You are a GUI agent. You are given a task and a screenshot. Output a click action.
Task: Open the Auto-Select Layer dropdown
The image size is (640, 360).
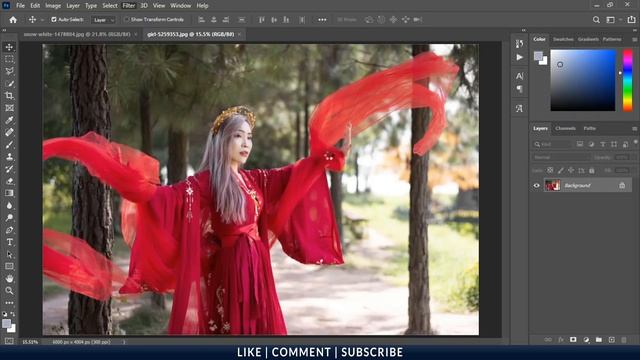[x=104, y=20]
